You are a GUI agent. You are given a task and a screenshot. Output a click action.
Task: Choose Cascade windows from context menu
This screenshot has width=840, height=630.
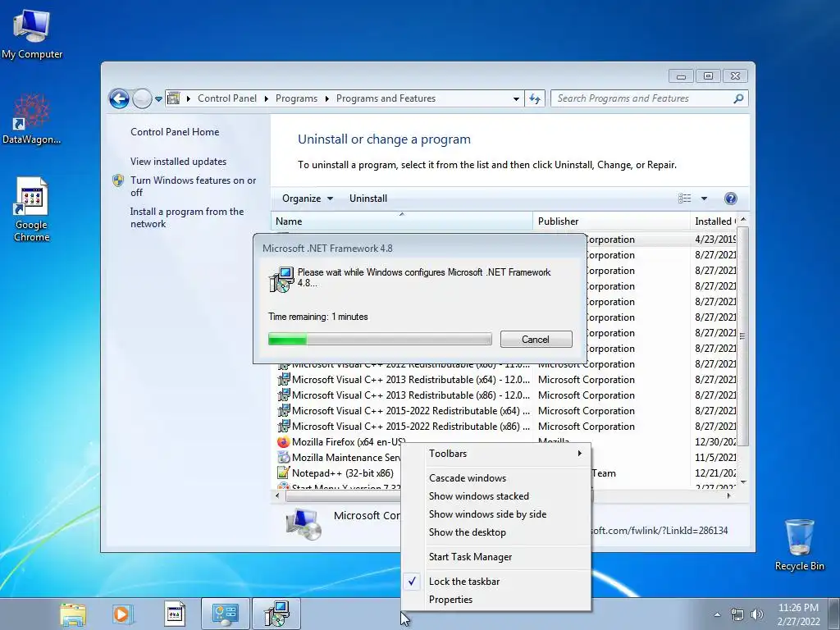point(496,478)
